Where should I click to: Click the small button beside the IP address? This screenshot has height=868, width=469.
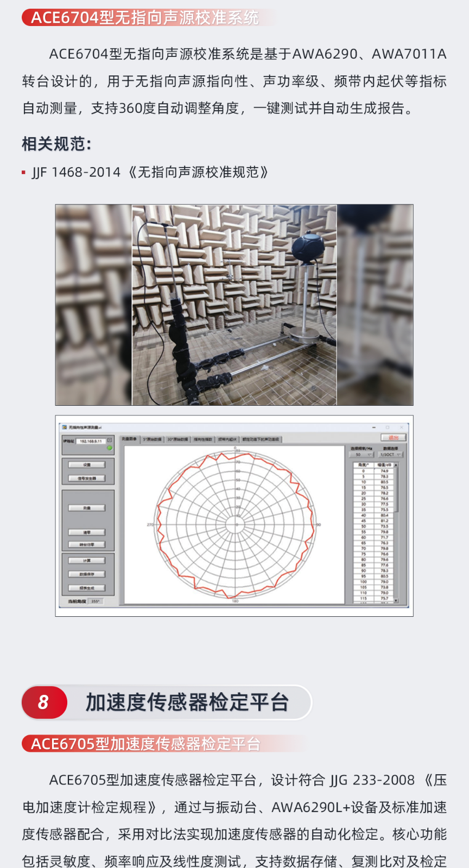click(110, 441)
